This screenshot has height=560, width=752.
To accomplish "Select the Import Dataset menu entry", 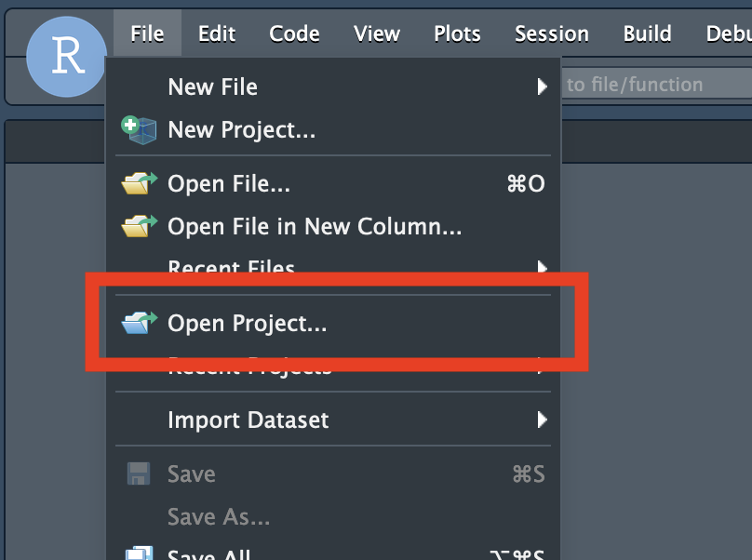I will click(248, 420).
